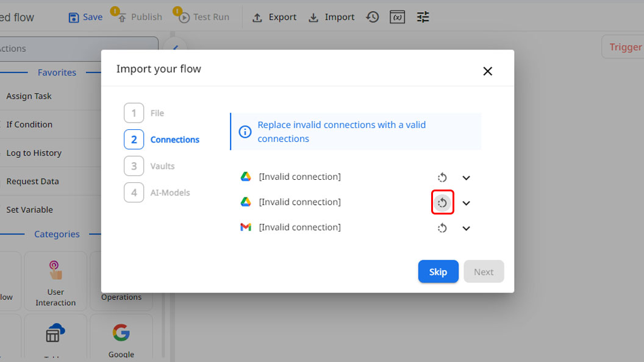The width and height of the screenshot is (644, 362).
Task: Select Assign Task in Favorites
Action: click(29, 96)
